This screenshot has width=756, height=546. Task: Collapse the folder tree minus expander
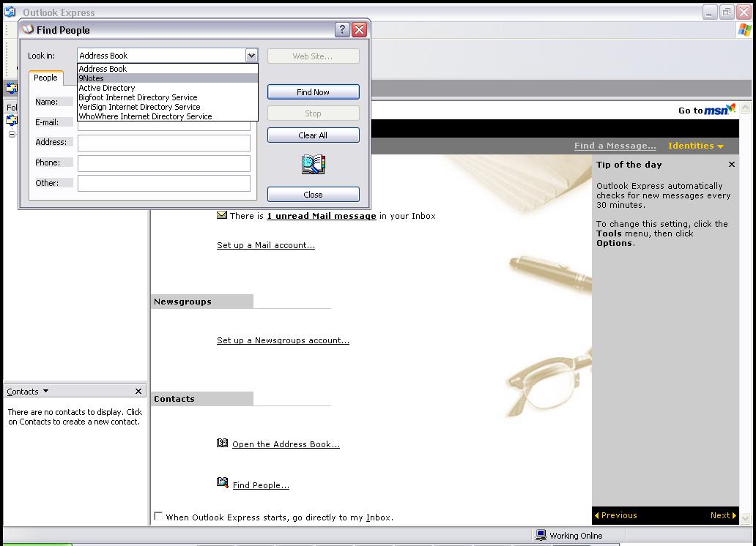coord(12,135)
